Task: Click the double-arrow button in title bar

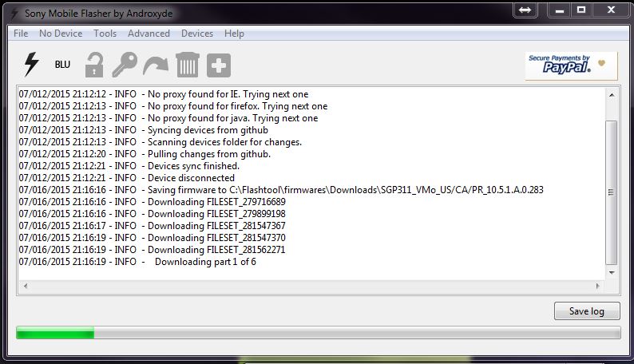Action: (x=525, y=10)
